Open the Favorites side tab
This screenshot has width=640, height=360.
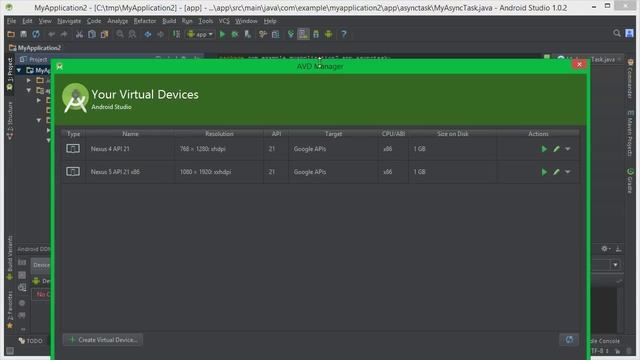10,309
